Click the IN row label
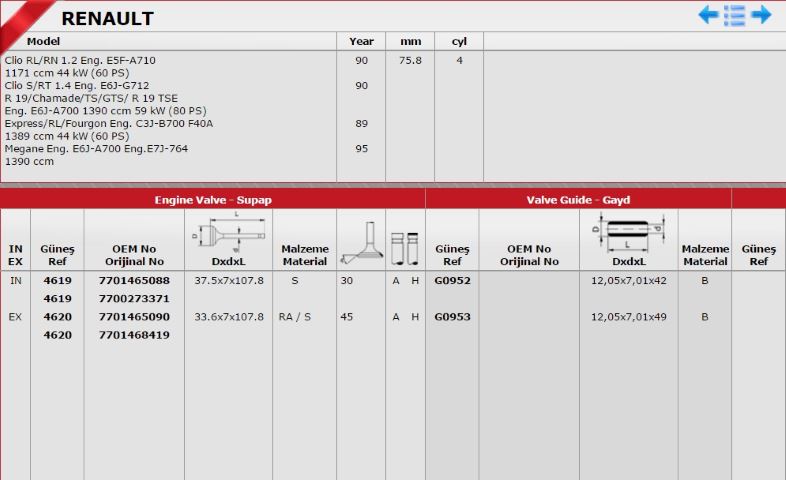 pyautogui.click(x=16, y=281)
